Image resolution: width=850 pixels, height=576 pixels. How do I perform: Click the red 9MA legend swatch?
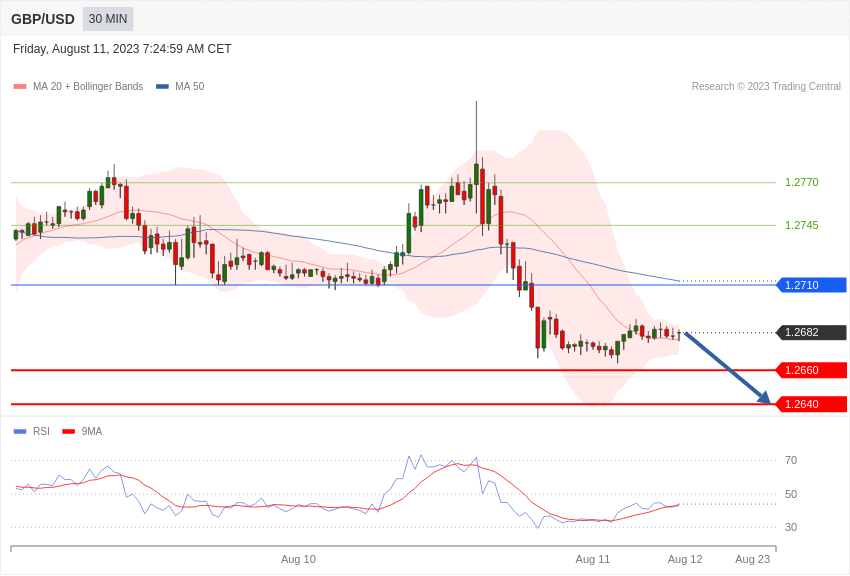(x=68, y=431)
